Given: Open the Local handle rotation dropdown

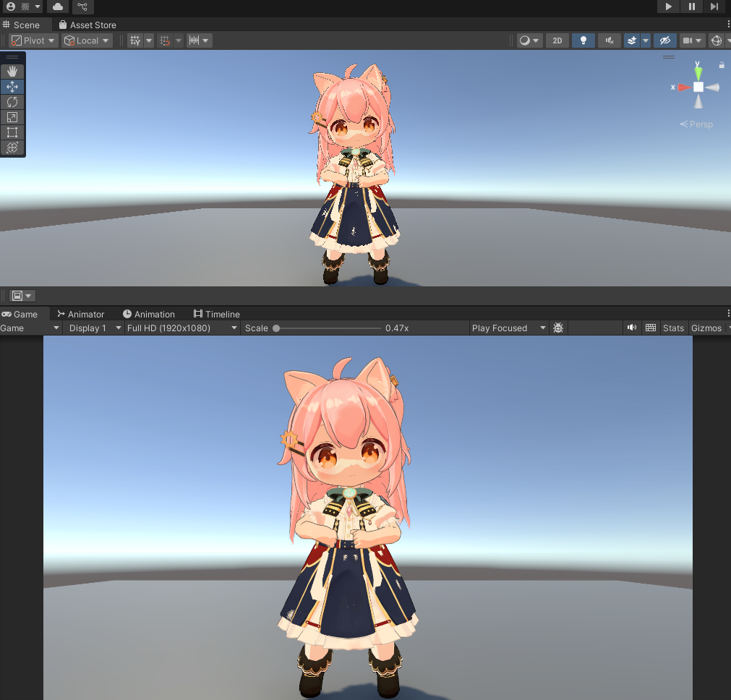Looking at the screenshot, I should 87,40.
